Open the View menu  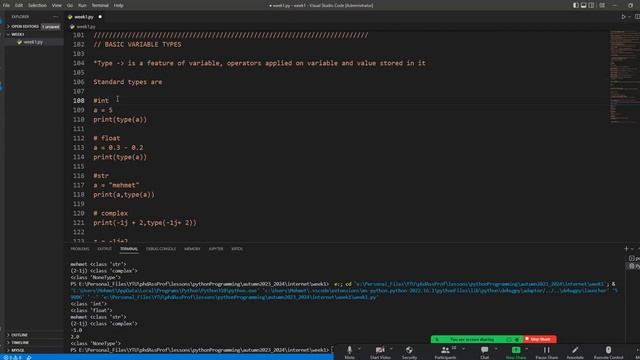[57, 5]
